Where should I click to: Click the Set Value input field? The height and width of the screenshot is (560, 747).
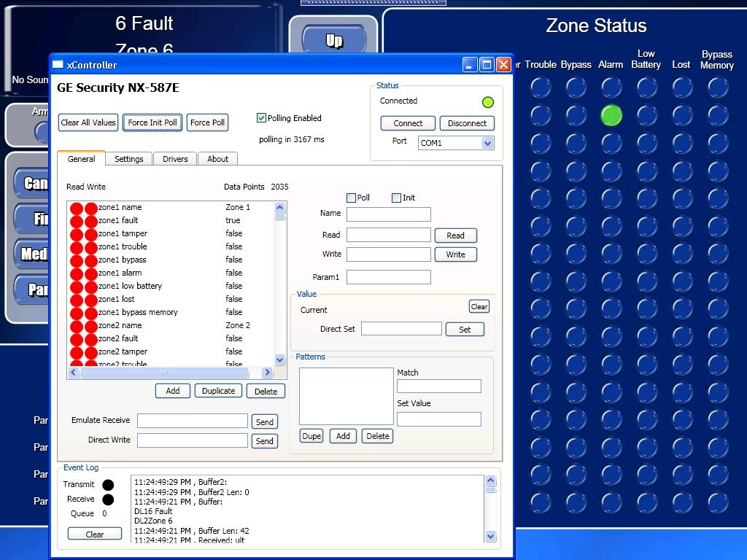coord(439,419)
